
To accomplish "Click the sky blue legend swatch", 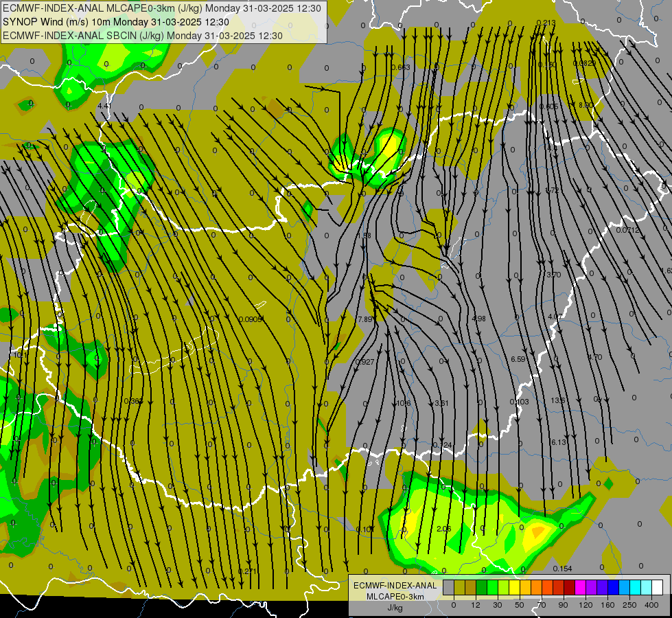I will (x=624, y=587).
